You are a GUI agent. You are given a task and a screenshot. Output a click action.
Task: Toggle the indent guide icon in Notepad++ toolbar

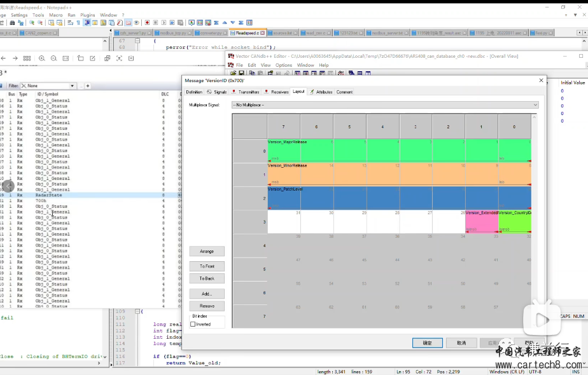[87, 23]
